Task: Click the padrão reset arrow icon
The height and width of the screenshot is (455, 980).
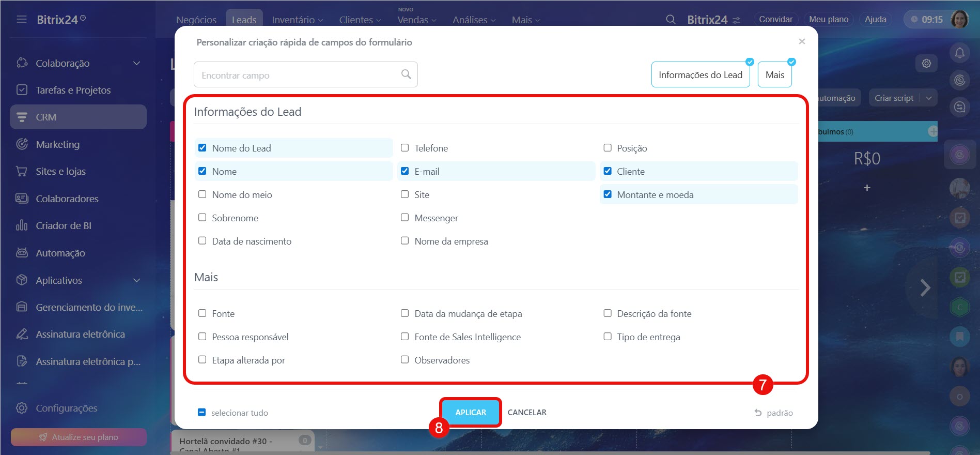Action: click(758, 413)
